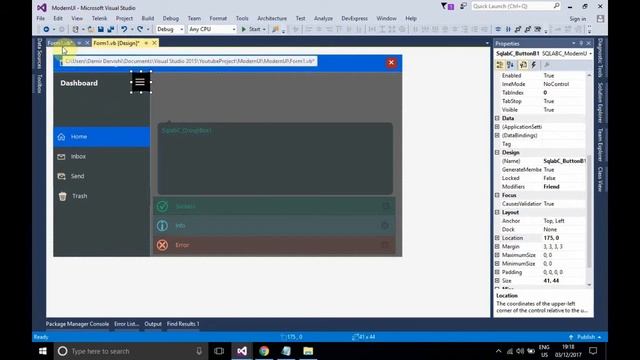Click the blue Info circle icon

(162, 225)
